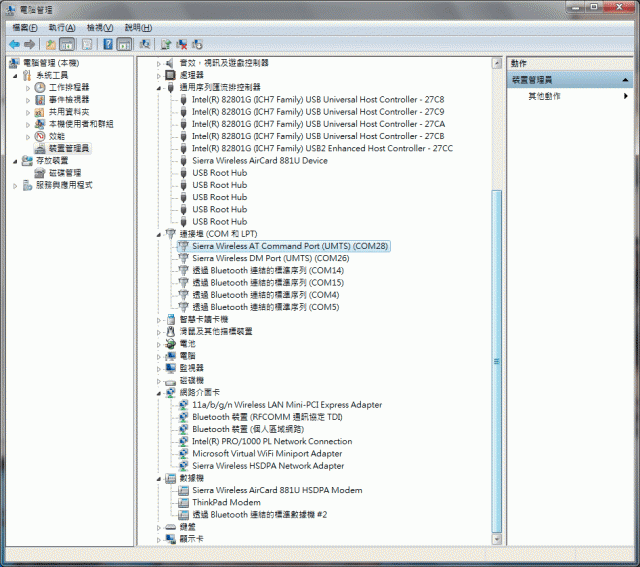Screen dimensions: 640x567
Task: Expand the 智慧卡讀卡機 node
Action: tap(159, 320)
